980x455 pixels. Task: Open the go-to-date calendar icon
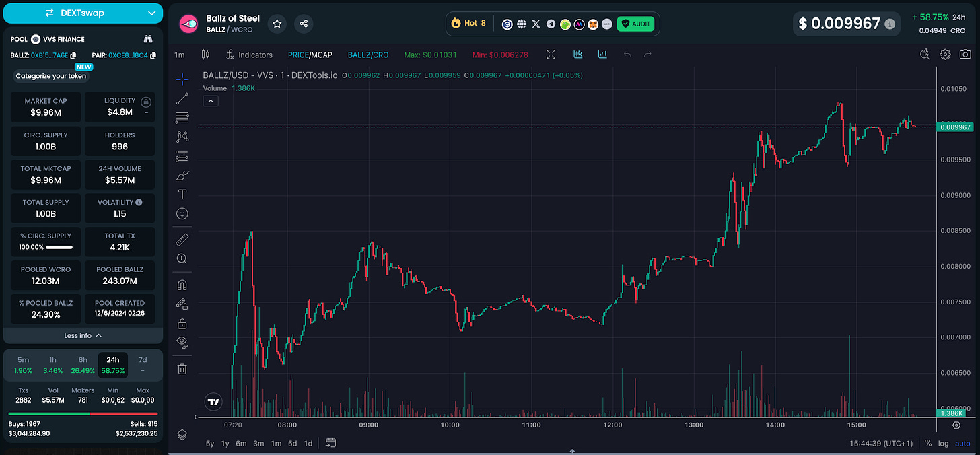click(330, 443)
